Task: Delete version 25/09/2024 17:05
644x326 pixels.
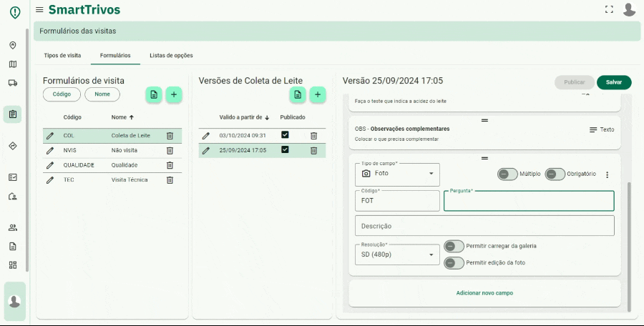Action: (x=314, y=150)
